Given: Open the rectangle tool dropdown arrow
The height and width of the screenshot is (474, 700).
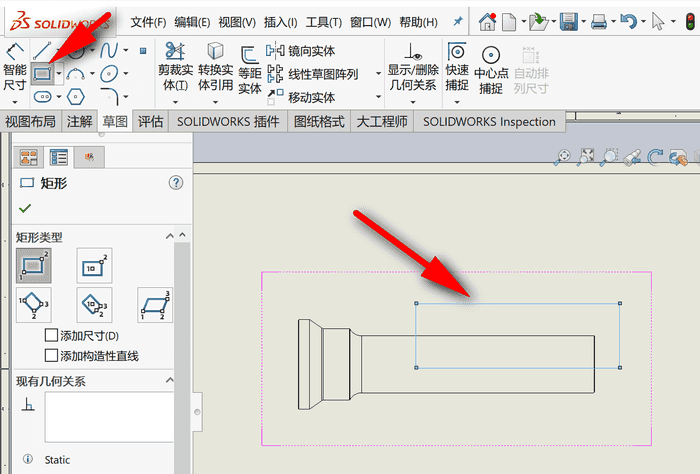Looking at the screenshot, I should [59, 74].
